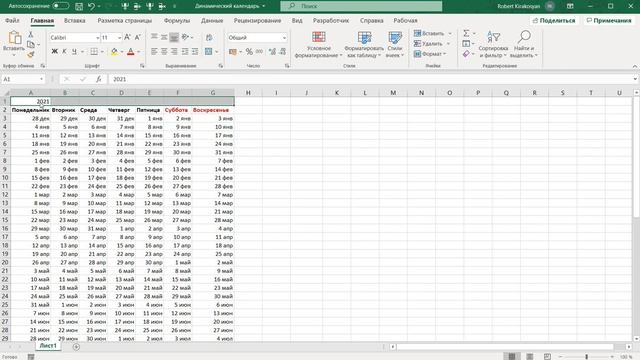
Task: Open Cell Styles gallery icon
Action: click(395, 38)
